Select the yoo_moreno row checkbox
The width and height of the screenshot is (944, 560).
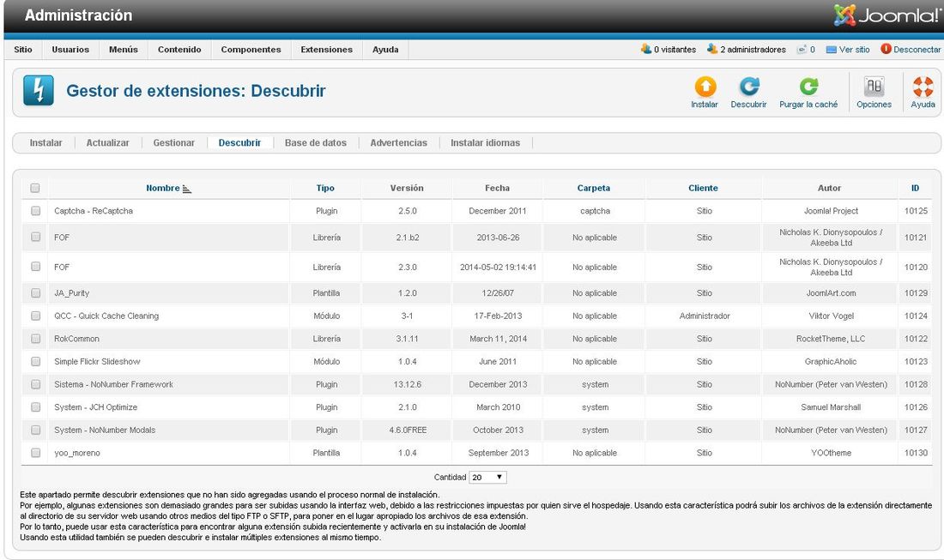(35, 453)
